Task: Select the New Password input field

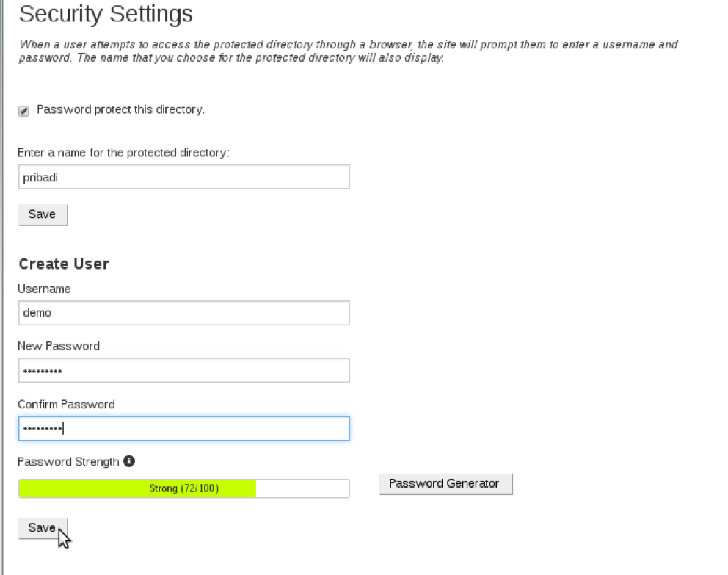Action: click(x=183, y=370)
